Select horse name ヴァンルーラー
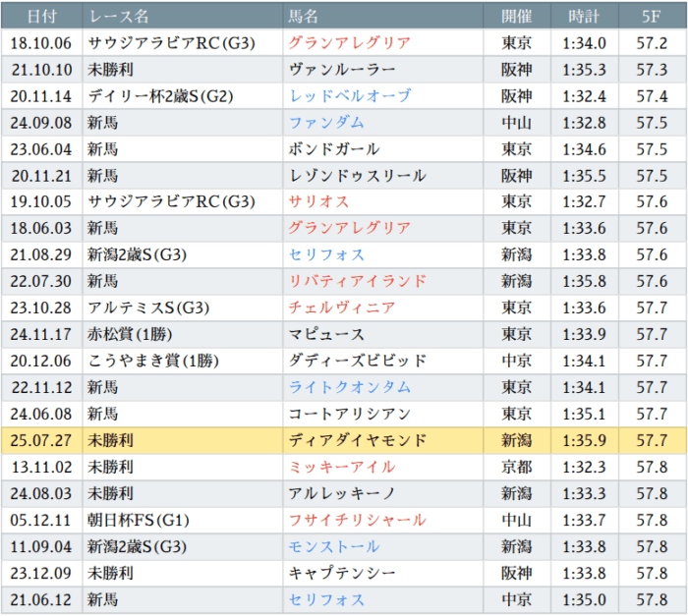The height and width of the screenshot is (616, 688). tap(342, 70)
